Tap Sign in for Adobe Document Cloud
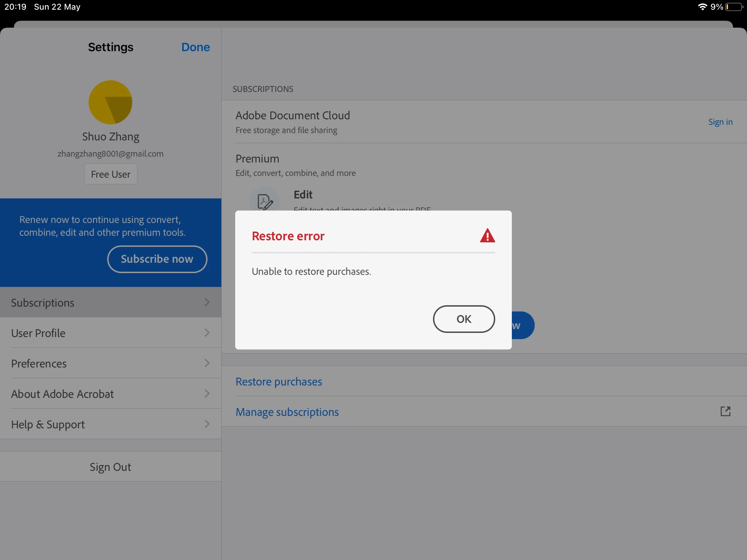Screen dimensions: 747x560 pos(720,122)
